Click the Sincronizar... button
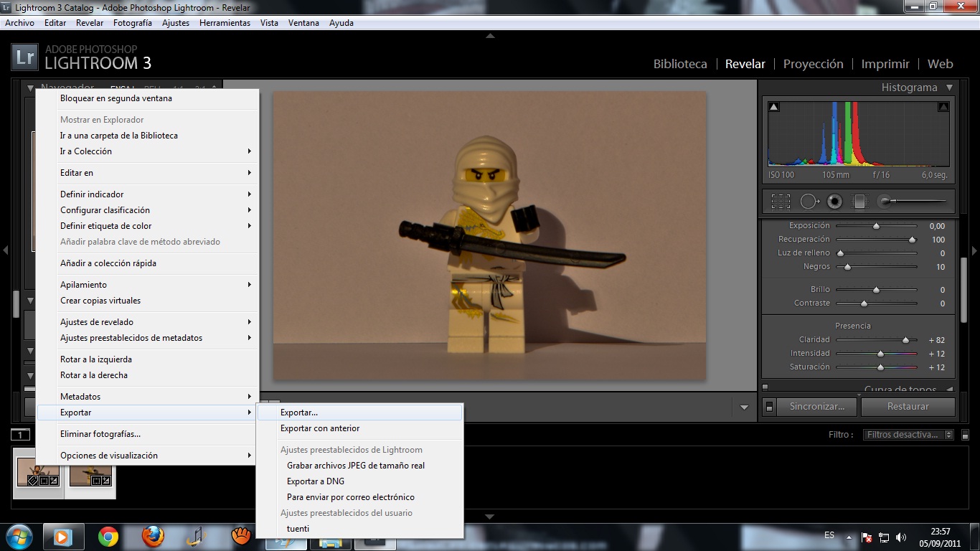980x551 pixels. [817, 407]
